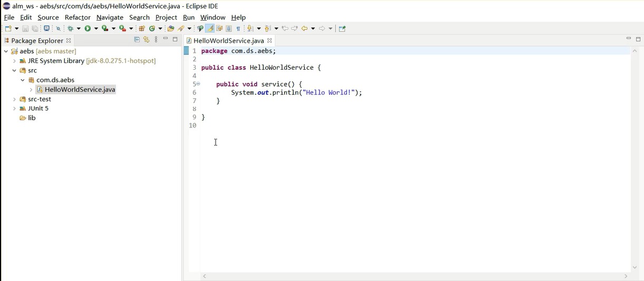Jump to Last Edit Location icon
This screenshot has width=644, height=281.
pyautogui.click(x=285, y=29)
